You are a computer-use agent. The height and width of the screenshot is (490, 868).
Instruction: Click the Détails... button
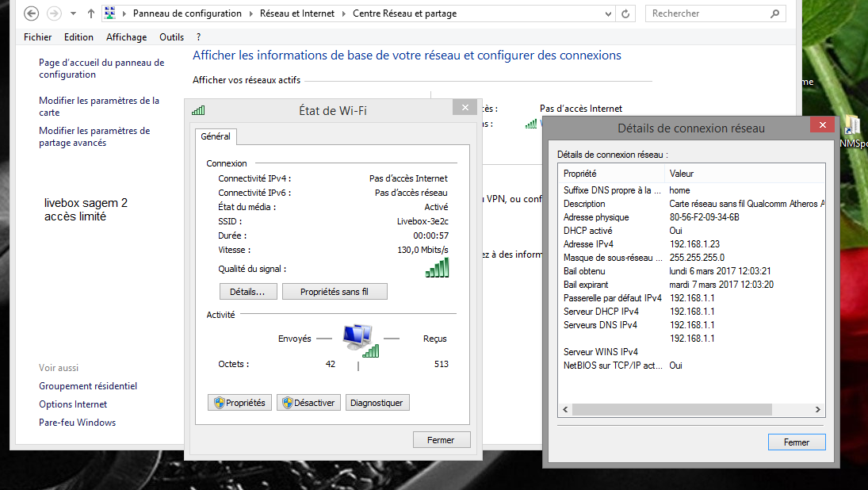pos(248,292)
